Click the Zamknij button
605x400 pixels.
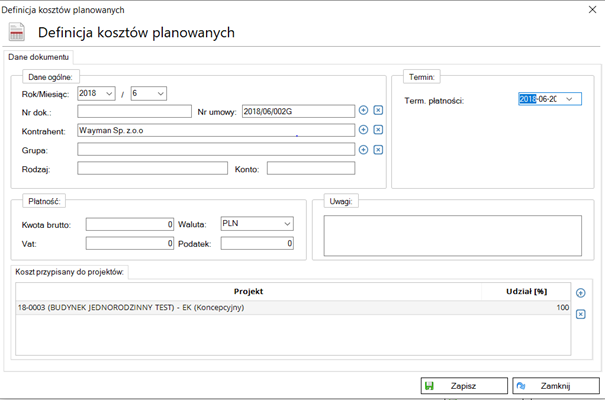pyautogui.click(x=556, y=386)
